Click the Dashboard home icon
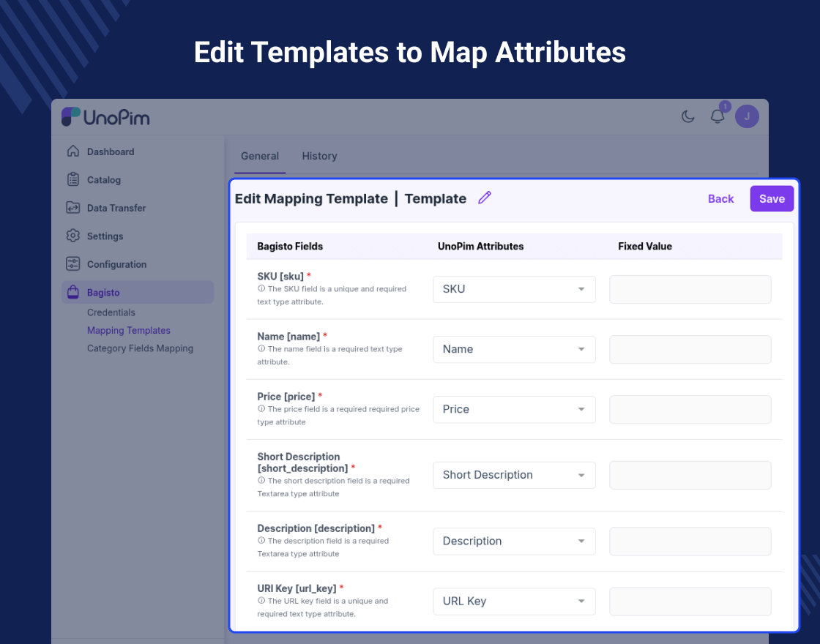 point(73,151)
